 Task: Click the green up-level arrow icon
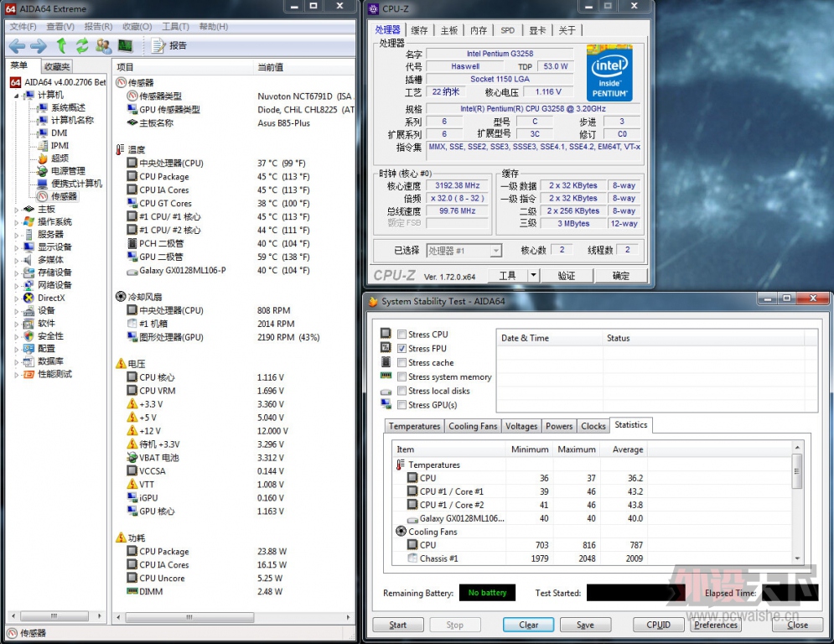click(x=61, y=46)
